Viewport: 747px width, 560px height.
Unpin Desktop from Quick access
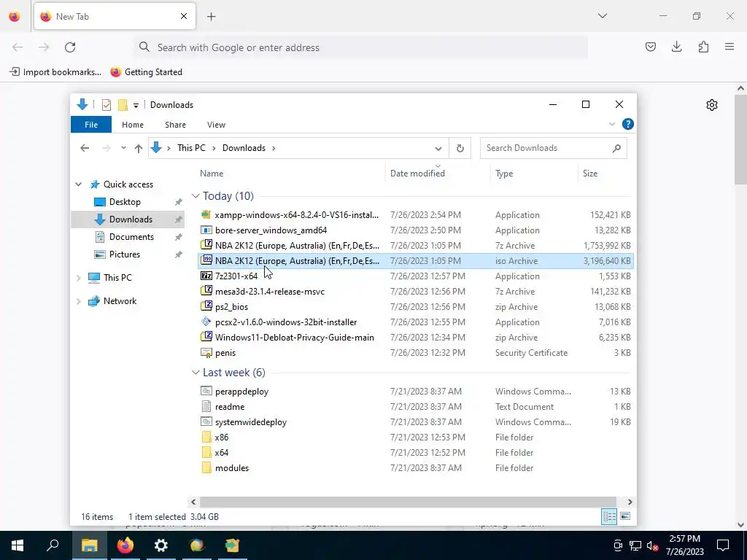(178, 202)
